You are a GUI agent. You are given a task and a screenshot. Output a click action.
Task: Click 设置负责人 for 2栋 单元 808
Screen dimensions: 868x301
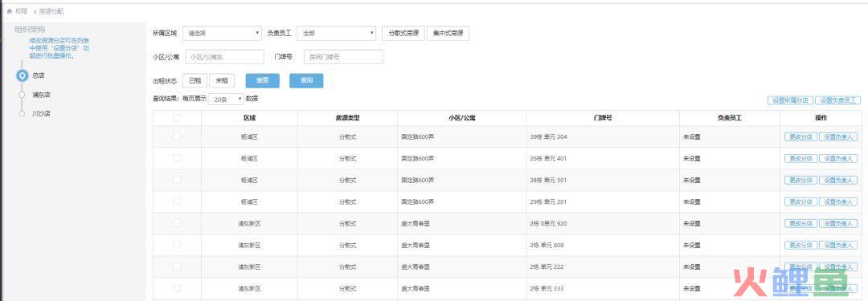(x=838, y=245)
